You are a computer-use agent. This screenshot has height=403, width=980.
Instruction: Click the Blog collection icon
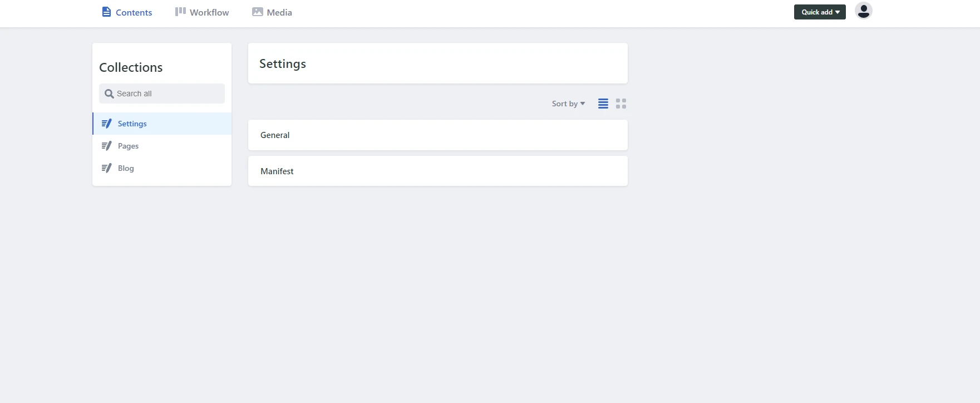pyautogui.click(x=106, y=168)
